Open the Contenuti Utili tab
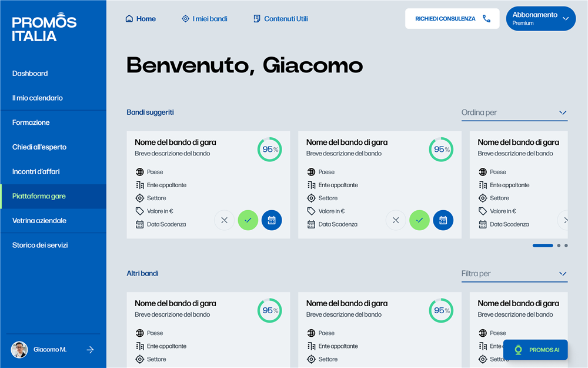Image resolution: width=588 pixels, height=368 pixels. point(280,19)
